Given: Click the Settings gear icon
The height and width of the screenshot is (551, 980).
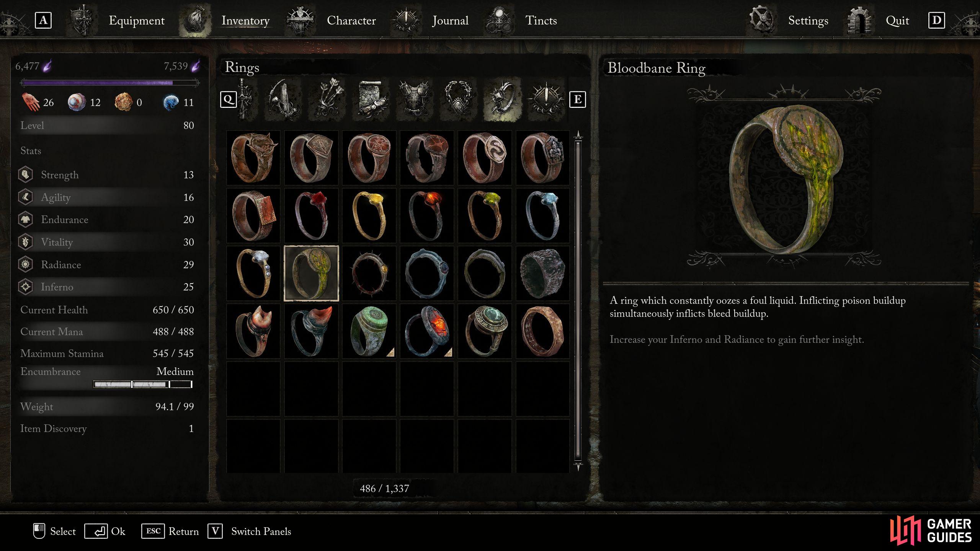Looking at the screenshot, I should point(761,20).
